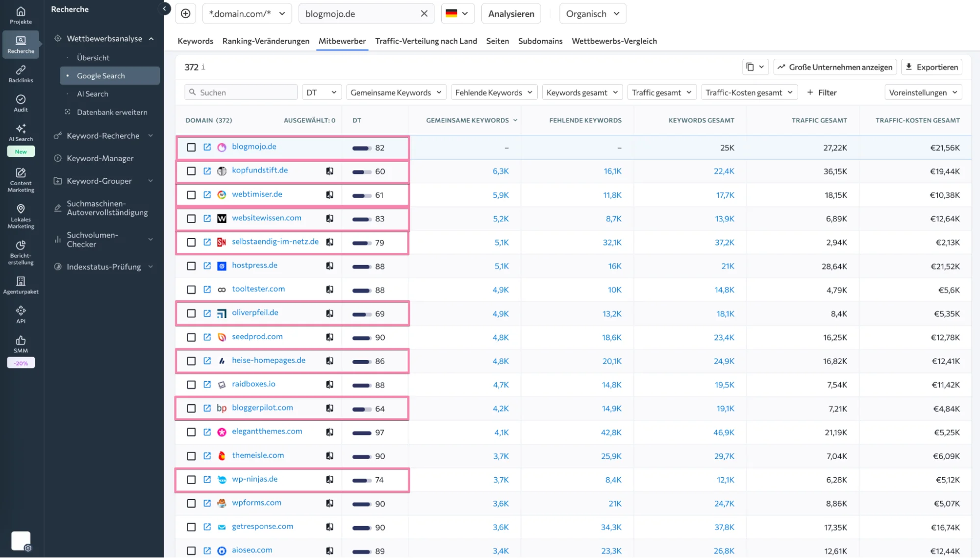Open Berichterstellung in the sidebar
The height and width of the screenshot is (558, 980).
tap(21, 252)
